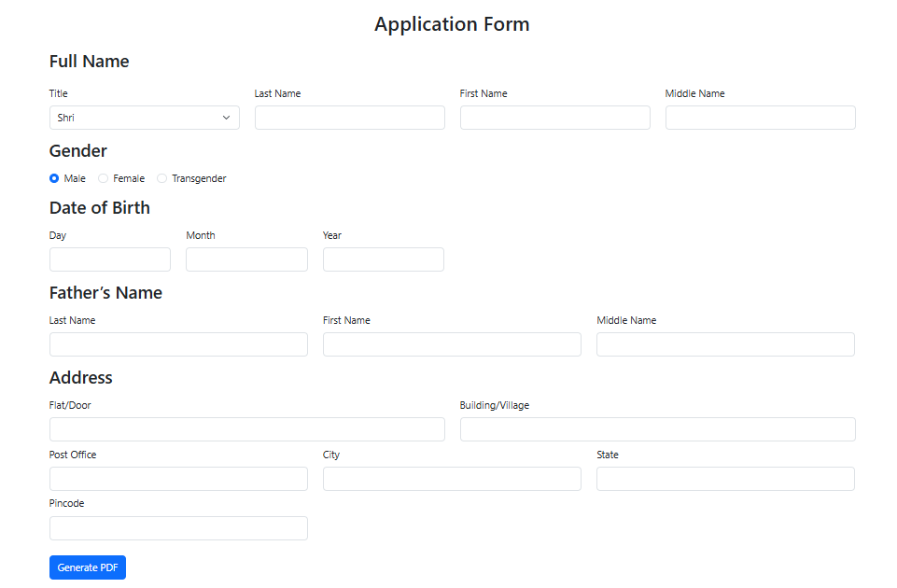The width and height of the screenshot is (897, 588).
Task: Click the State input field
Action: [x=725, y=479]
